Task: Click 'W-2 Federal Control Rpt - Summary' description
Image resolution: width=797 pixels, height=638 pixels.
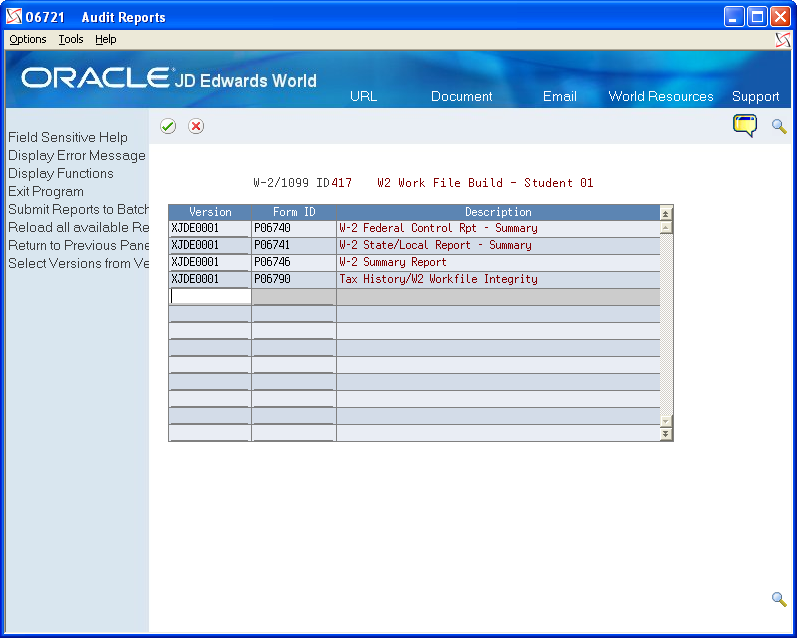Action: click(438, 228)
